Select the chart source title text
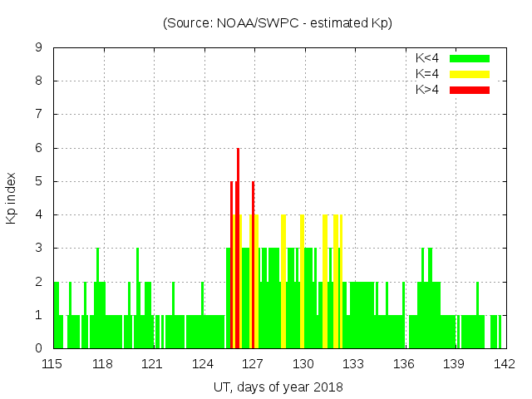This screenshot has width=532, height=399. (278, 23)
